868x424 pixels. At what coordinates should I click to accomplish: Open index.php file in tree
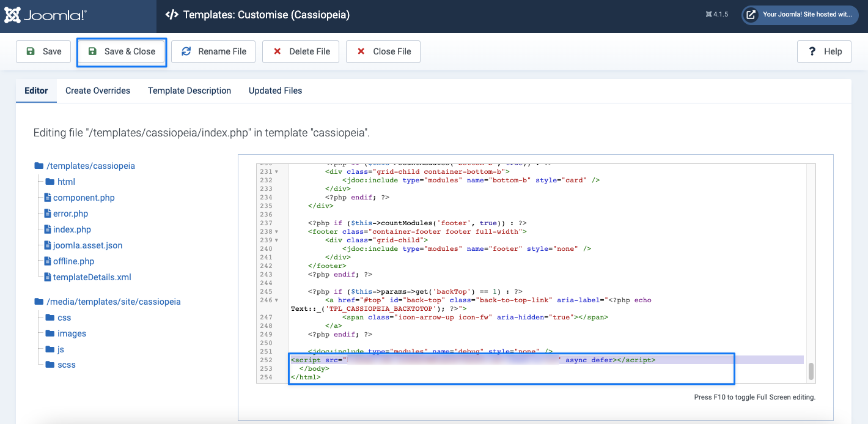coord(72,229)
